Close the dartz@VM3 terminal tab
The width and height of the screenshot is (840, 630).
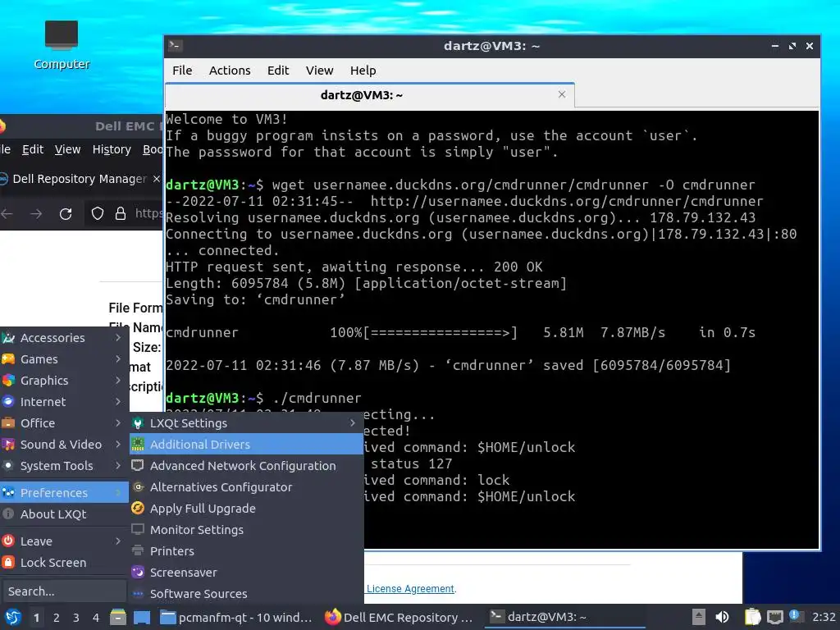[x=561, y=95]
